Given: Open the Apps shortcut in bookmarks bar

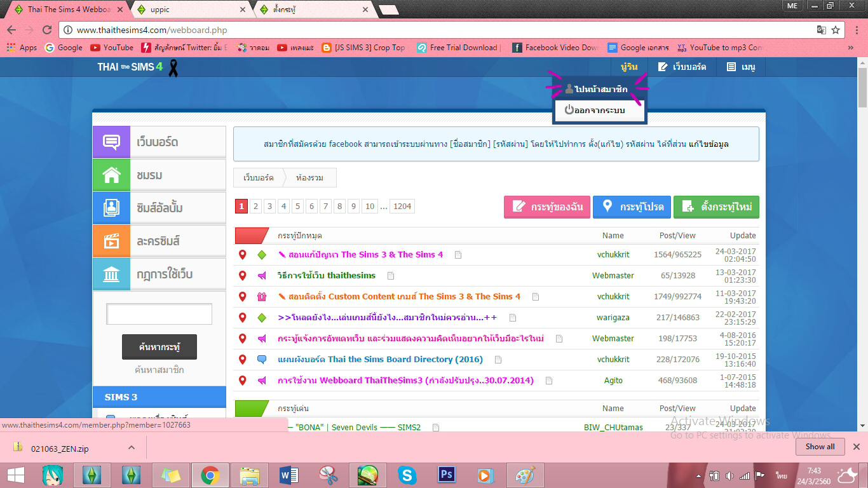Looking at the screenshot, I should [22, 48].
